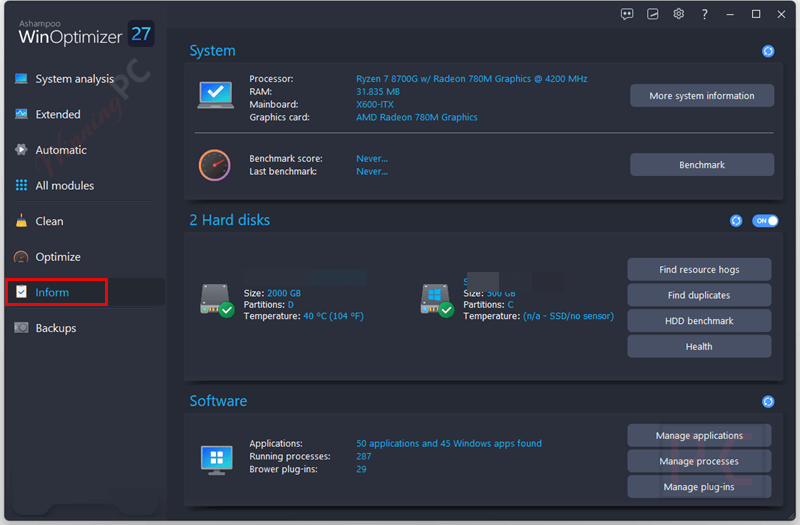Click Find duplicates button
This screenshot has width=800, height=525.
click(699, 295)
